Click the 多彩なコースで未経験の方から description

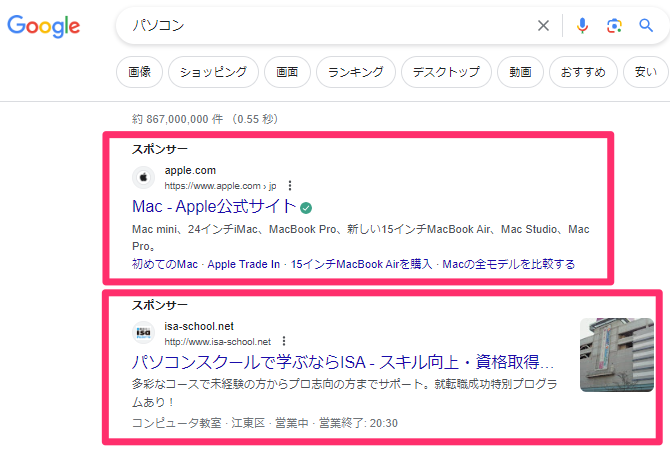[x=345, y=393]
